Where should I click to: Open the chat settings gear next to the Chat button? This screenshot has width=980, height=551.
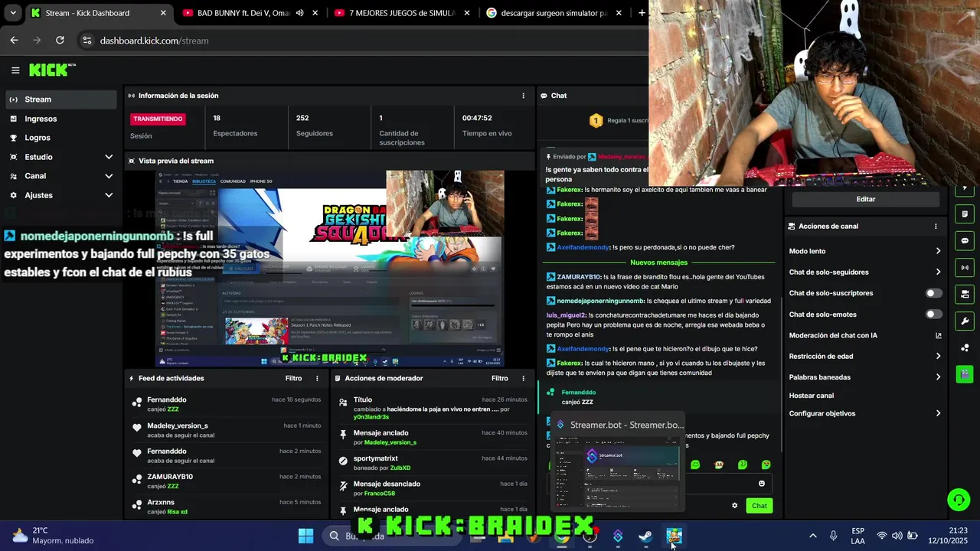coord(735,505)
